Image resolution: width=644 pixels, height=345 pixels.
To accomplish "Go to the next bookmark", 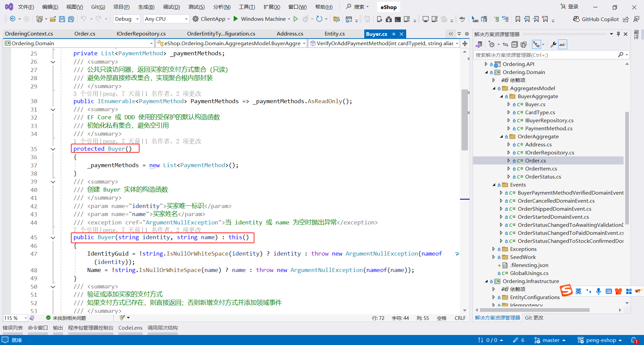I will (536, 19).
